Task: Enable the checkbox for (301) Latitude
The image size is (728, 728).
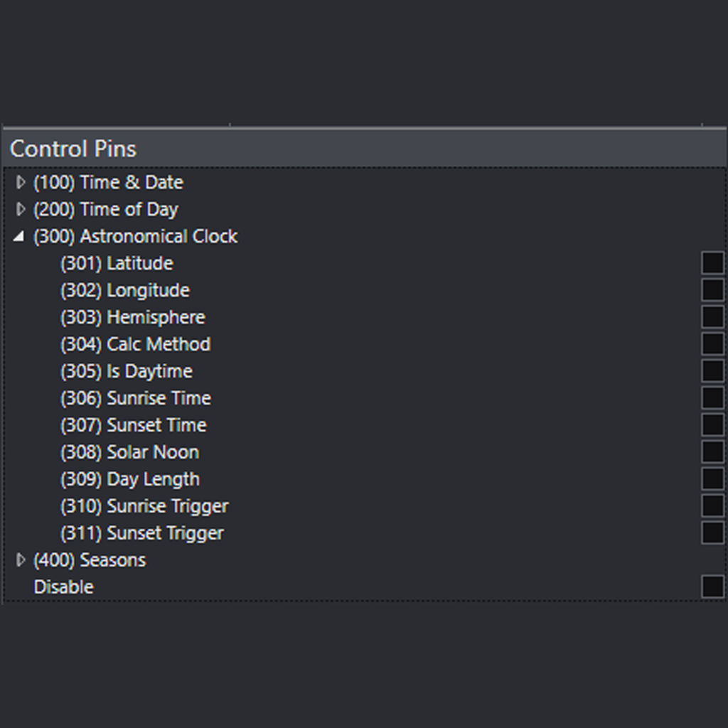Action: pyautogui.click(x=712, y=262)
